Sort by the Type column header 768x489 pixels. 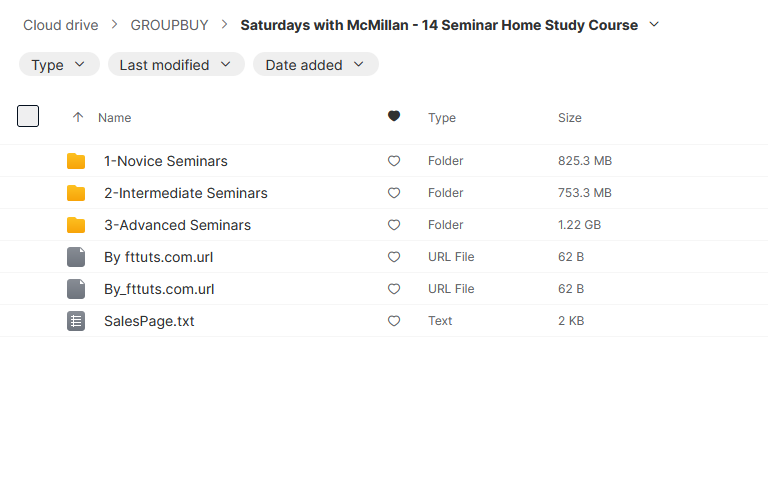(x=442, y=118)
